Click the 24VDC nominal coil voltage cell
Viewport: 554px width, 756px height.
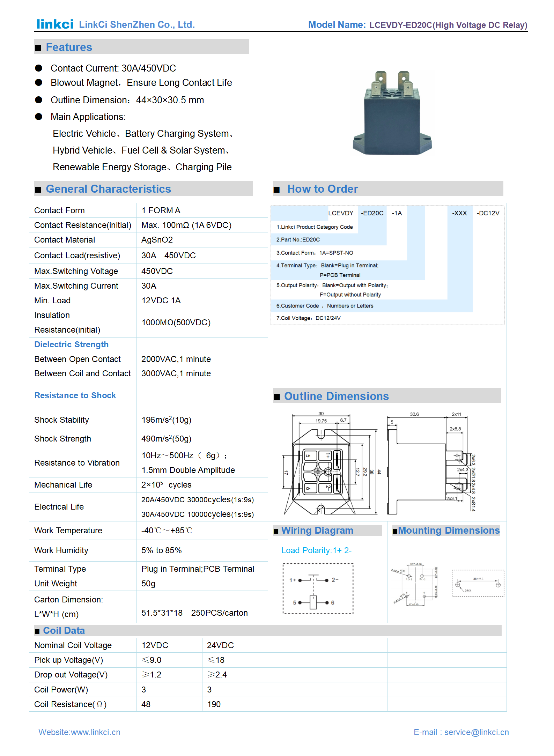pos(220,645)
